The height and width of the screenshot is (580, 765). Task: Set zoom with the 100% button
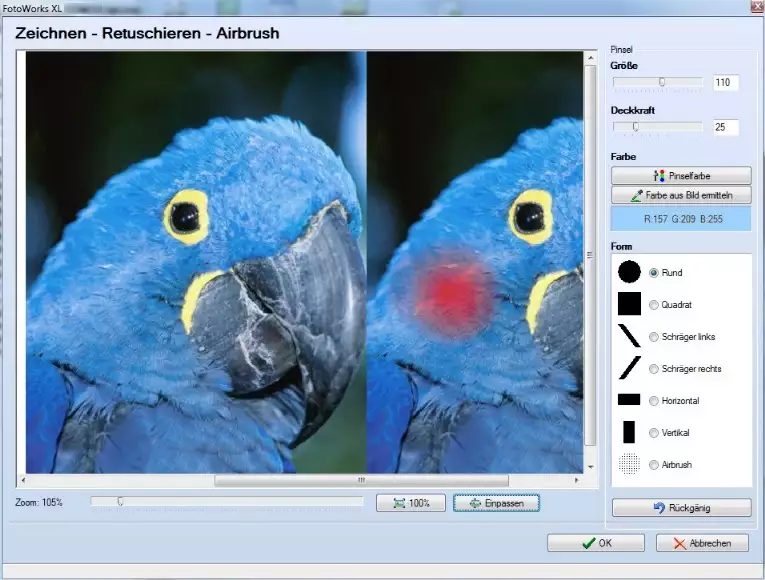click(411, 503)
